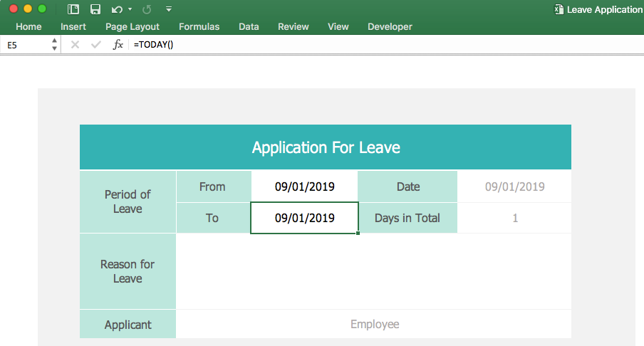Switch to the Page Layout tab

click(x=133, y=26)
